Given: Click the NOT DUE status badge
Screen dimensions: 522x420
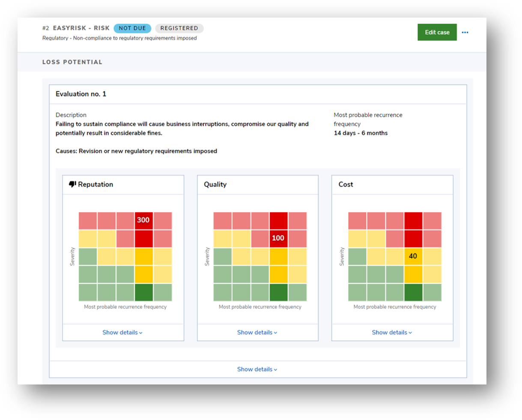Looking at the screenshot, I should point(132,28).
